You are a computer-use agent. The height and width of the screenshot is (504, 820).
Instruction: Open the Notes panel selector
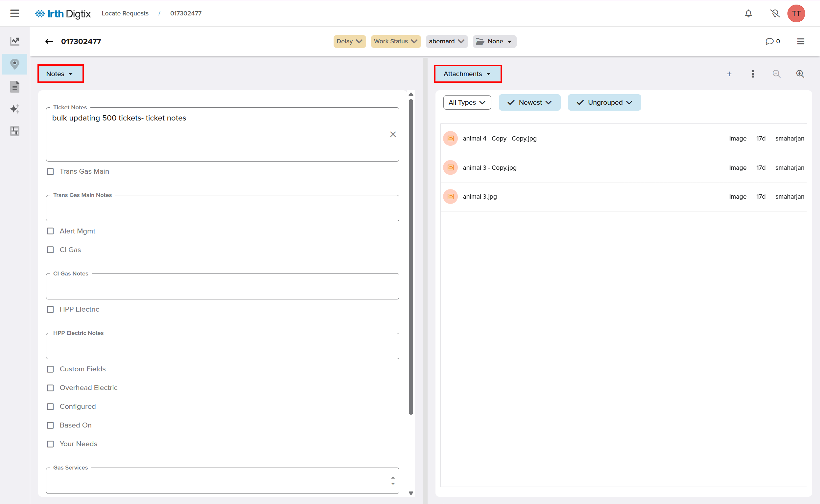click(x=60, y=74)
